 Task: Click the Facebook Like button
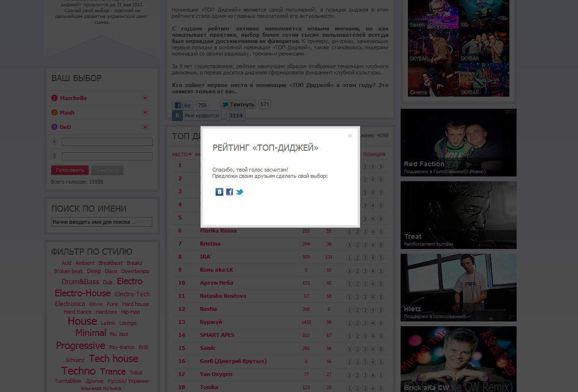[x=183, y=105]
